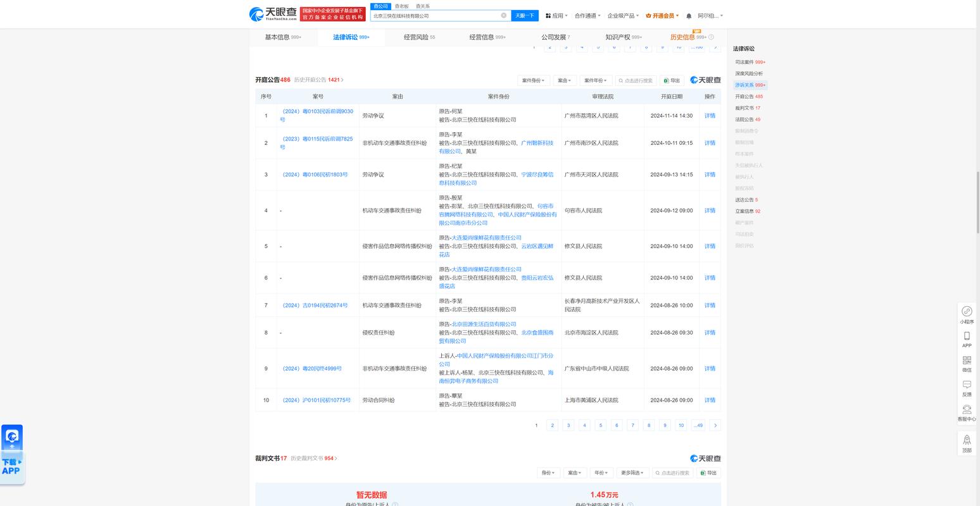The image size is (980, 506).
Task: Jump to 涉诉关系 in sidebar
Action: pyautogui.click(x=750, y=85)
